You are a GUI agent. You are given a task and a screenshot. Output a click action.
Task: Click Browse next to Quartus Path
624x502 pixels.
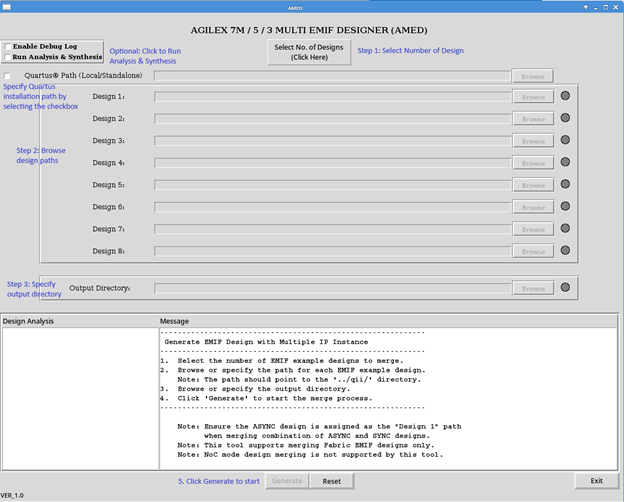click(x=533, y=76)
